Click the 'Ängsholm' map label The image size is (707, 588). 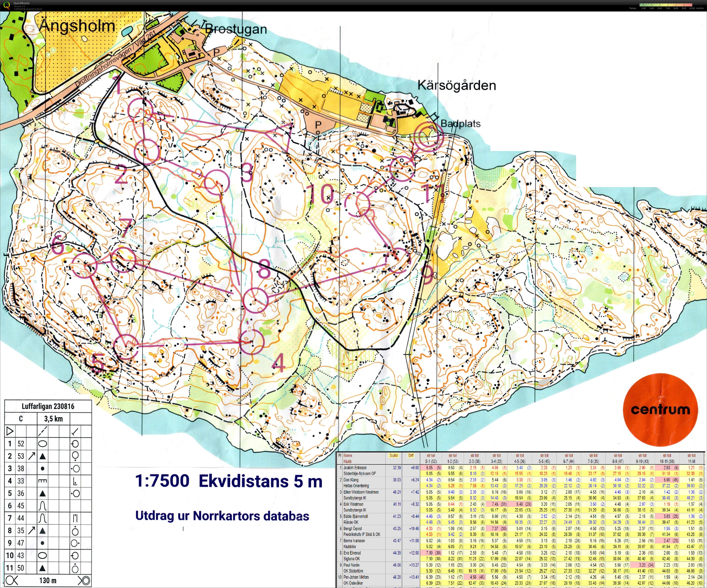click(77, 26)
